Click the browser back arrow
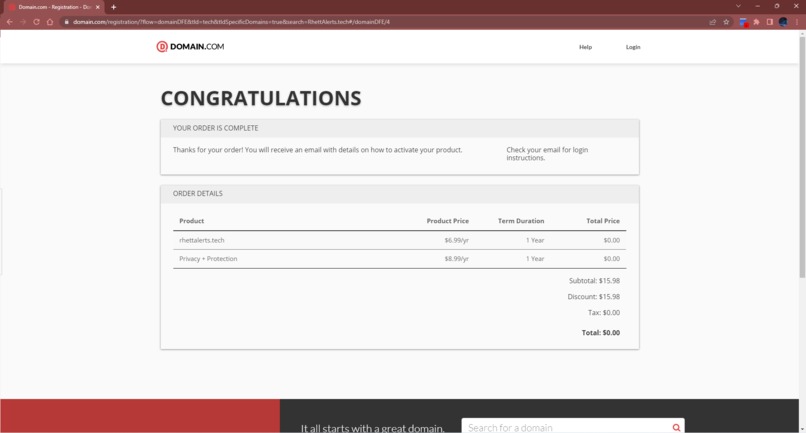The width and height of the screenshot is (806, 433). [x=10, y=22]
